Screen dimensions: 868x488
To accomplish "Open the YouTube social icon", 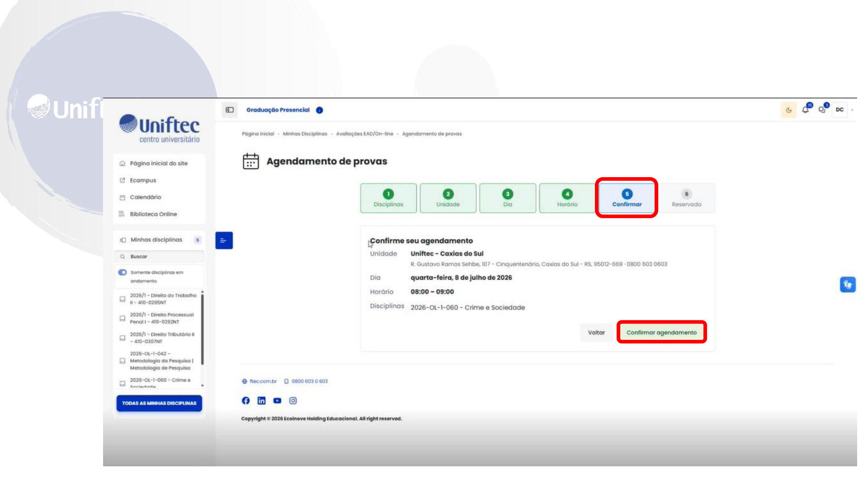I will pyautogui.click(x=277, y=400).
